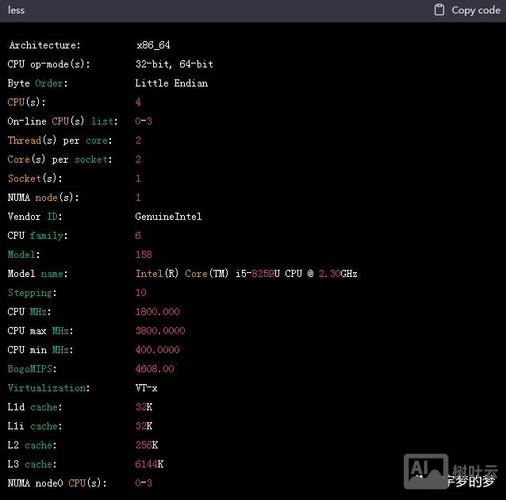The image size is (506, 500).
Task: Click the 'CPU family:' label
Action: coord(38,236)
